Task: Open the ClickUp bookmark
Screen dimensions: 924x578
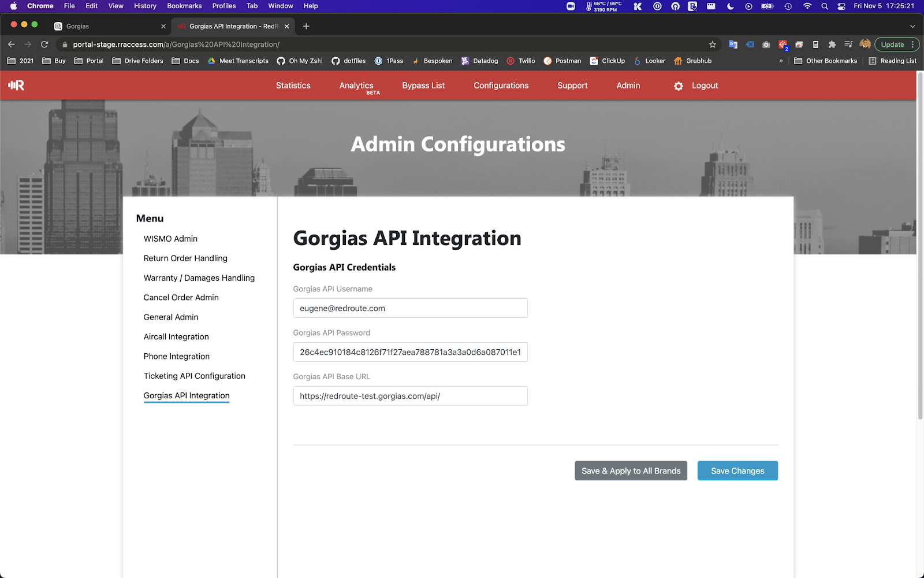Action: coord(607,61)
